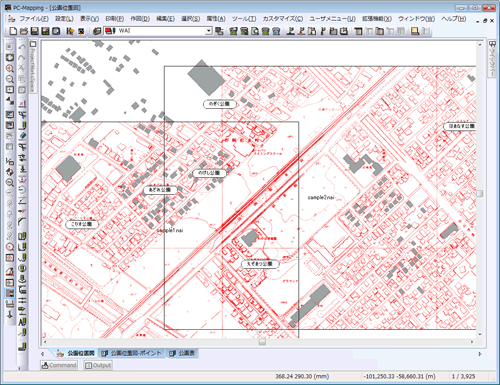500x385 pixels.
Task: Click the 1 / 3,925 scale in status bar
Action: [463, 377]
